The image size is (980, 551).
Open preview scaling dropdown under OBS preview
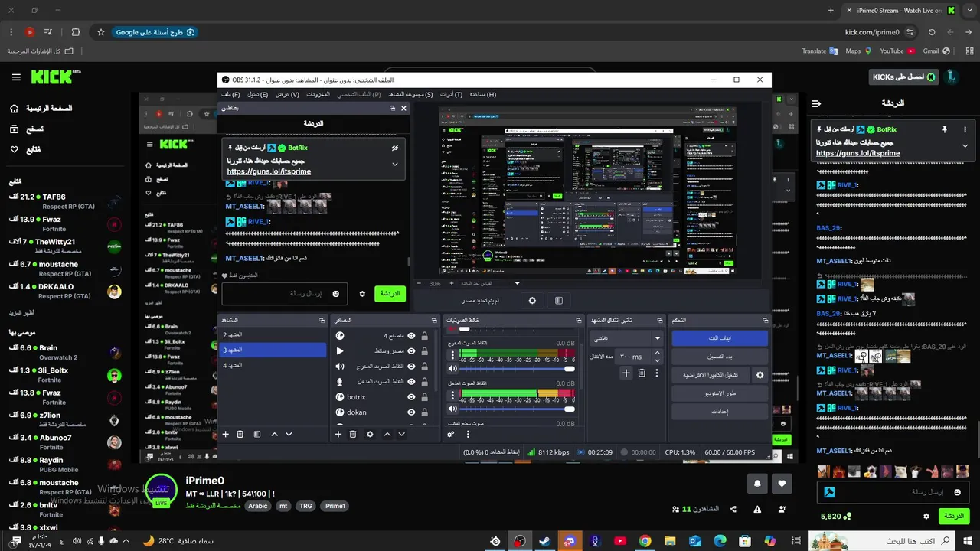pyautogui.click(x=518, y=283)
